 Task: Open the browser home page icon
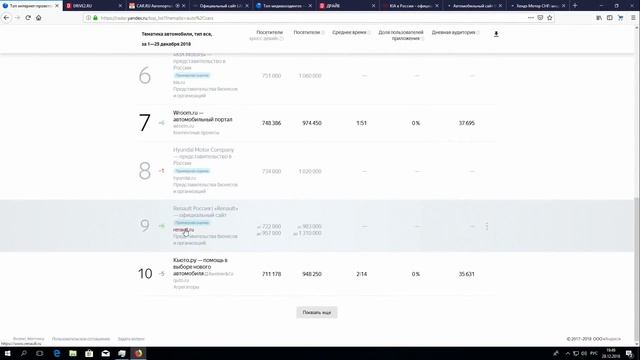[39, 18]
